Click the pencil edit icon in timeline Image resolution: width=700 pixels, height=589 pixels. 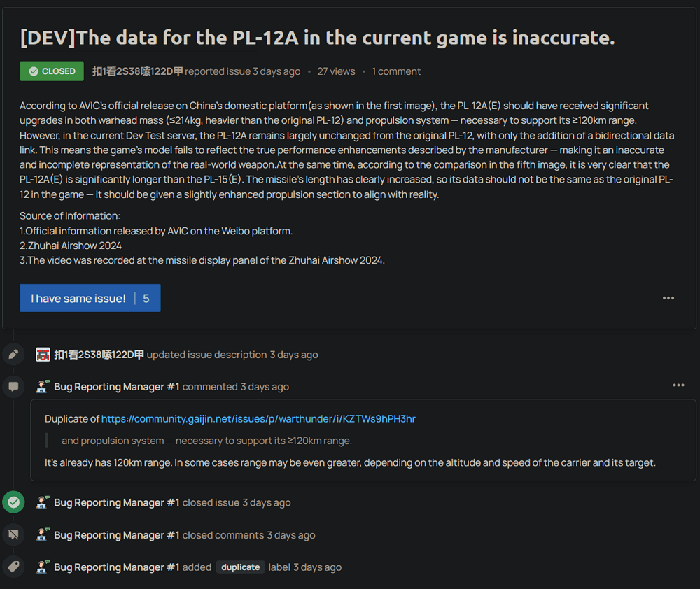(x=13, y=355)
